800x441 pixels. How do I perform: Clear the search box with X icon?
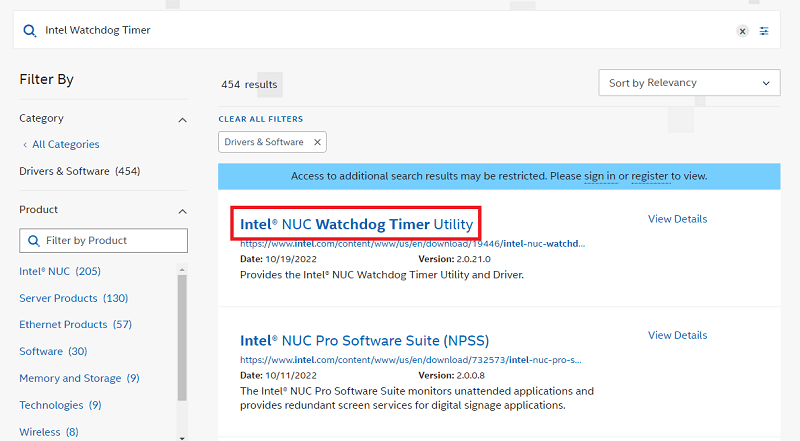[742, 31]
